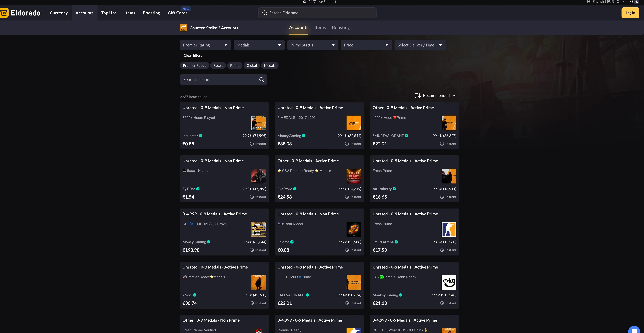Click the notification bell beside 24/7 Live Support
Image resolution: width=644 pixels, height=333 pixels.
pos(304,2)
